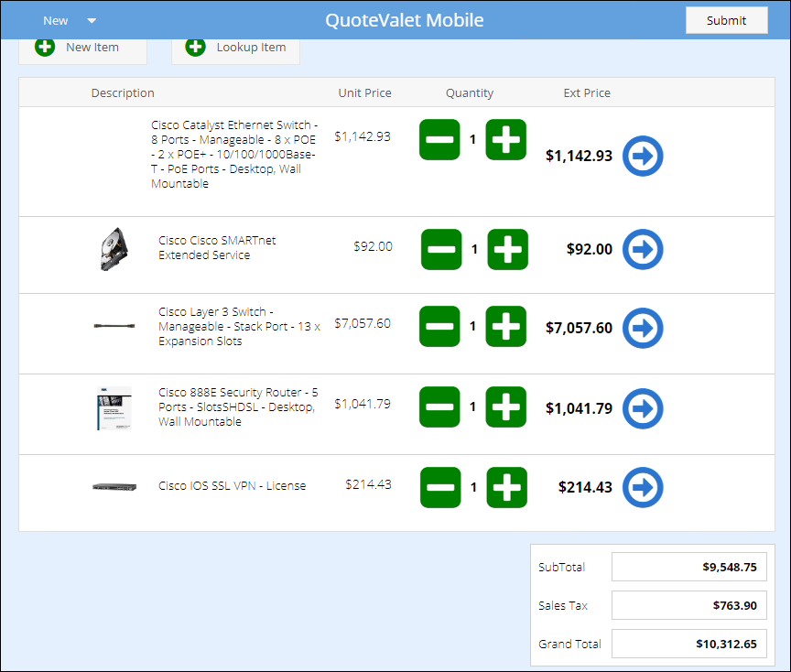
Task: Increase quantity of Cisco IOS SSL VPN License
Action: coord(506,487)
